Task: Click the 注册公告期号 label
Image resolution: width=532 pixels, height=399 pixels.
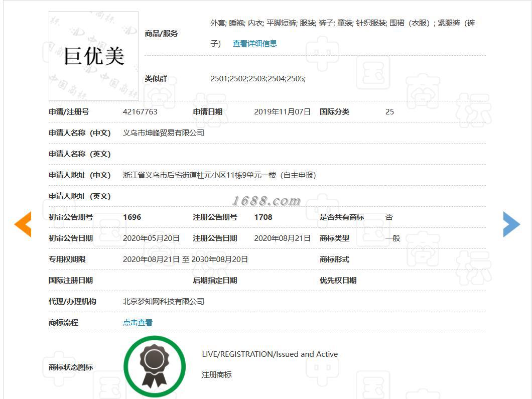Action: tap(215, 217)
